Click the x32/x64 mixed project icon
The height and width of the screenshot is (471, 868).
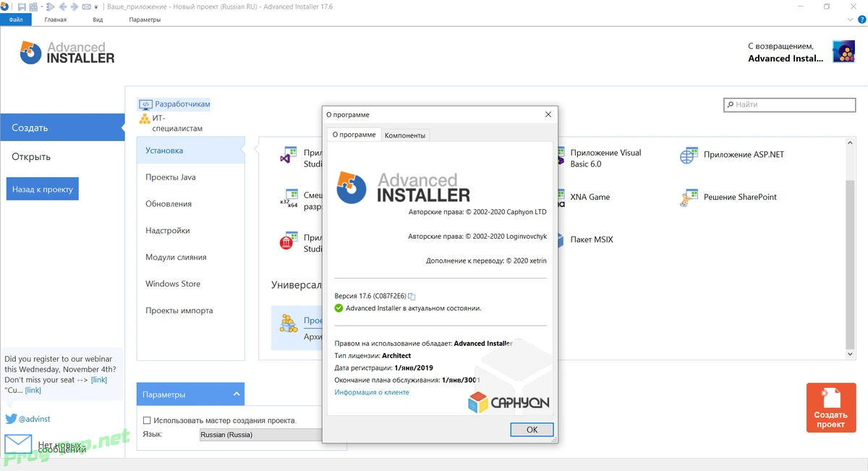pos(289,199)
